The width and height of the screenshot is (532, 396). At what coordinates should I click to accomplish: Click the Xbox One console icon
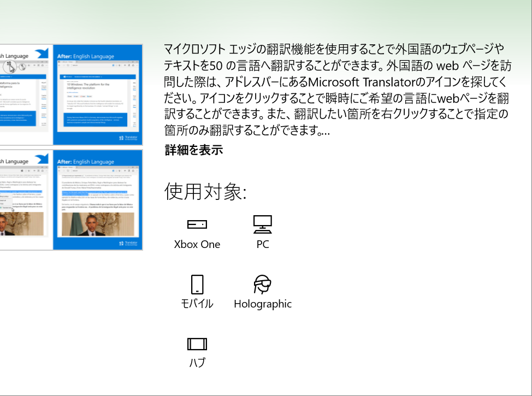[x=197, y=224]
